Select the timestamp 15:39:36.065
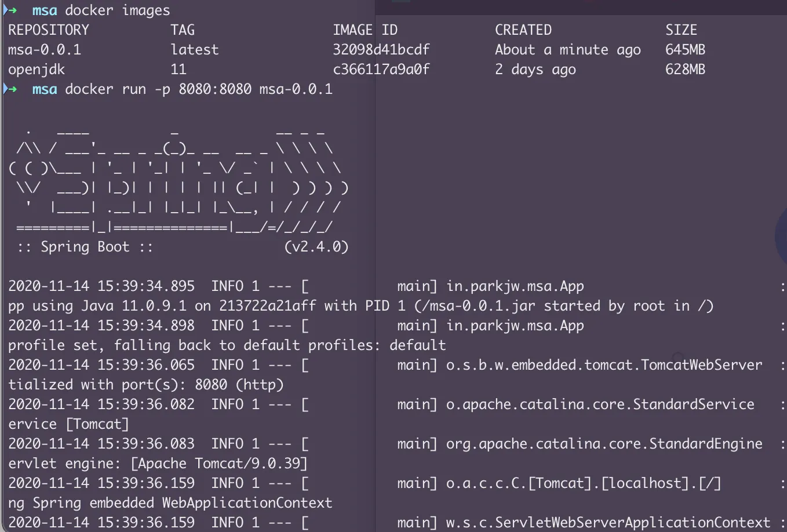The image size is (787, 532). (x=146, y=365)
